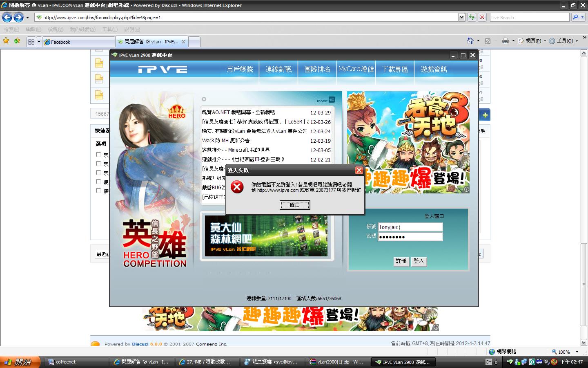
Task: Click 確定 to dismiss login failed dialog
Action: pos(294,205)
